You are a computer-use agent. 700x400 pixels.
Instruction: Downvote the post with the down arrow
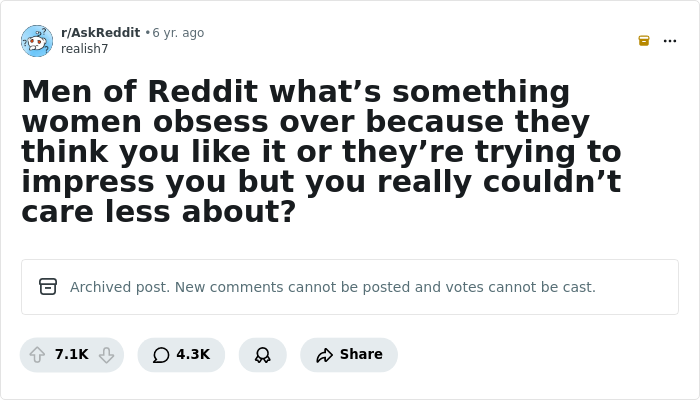pos(106,355)
